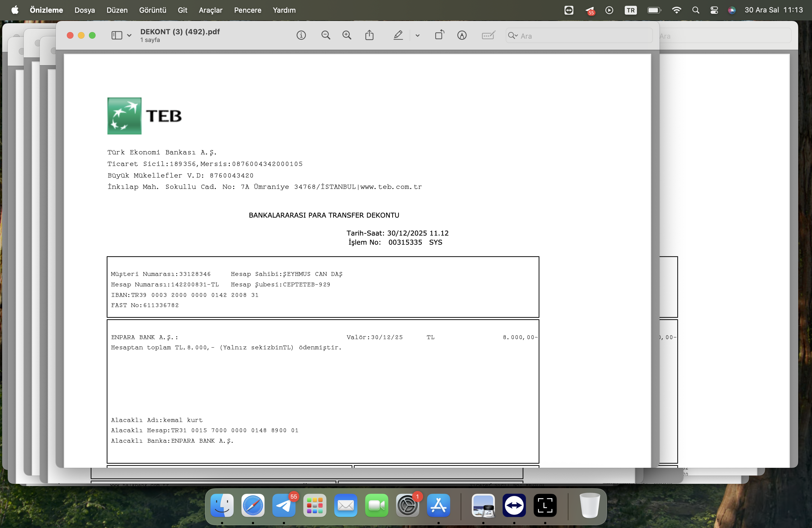This screenshot has height=528, width=812.
Task: Open the sidebar view button
Action: [117, 35]
